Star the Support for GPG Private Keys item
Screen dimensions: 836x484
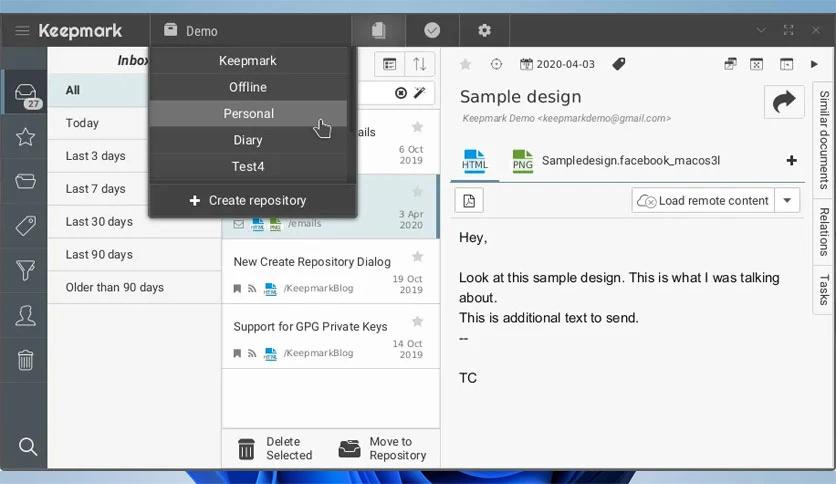[x=417, y=322]
